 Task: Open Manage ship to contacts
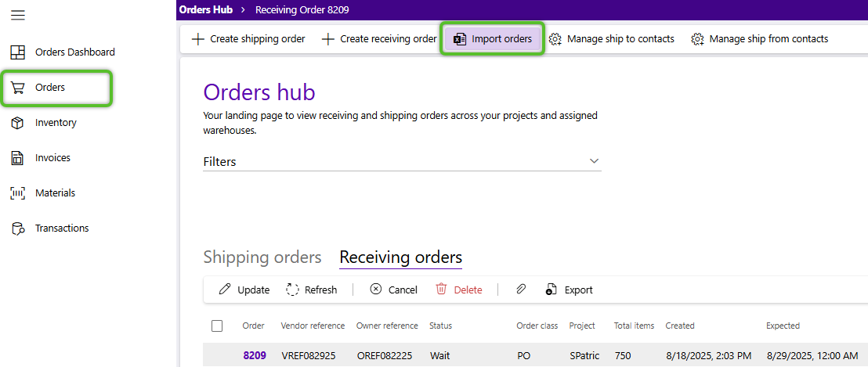pyautogui.click(x=611, y=39)
